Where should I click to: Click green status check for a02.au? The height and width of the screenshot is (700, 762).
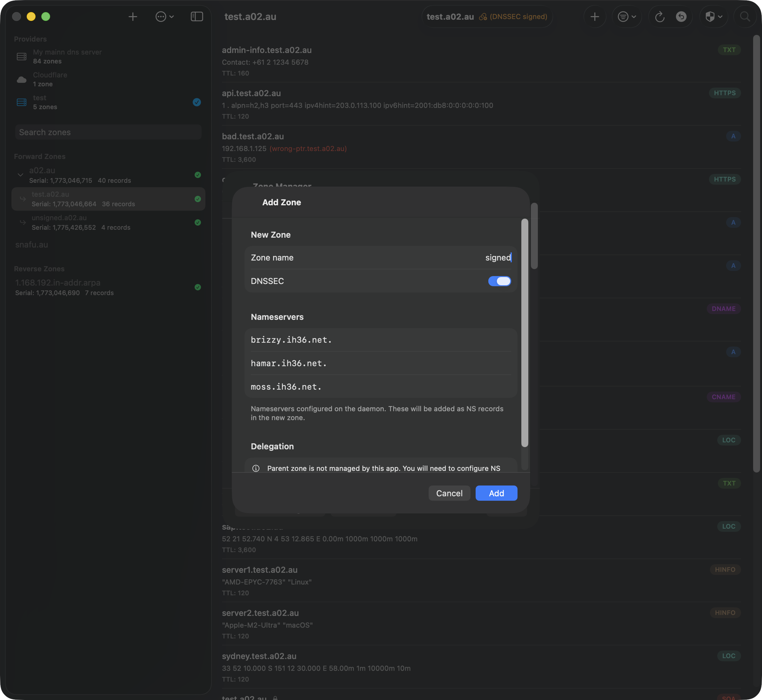(197, 175)
